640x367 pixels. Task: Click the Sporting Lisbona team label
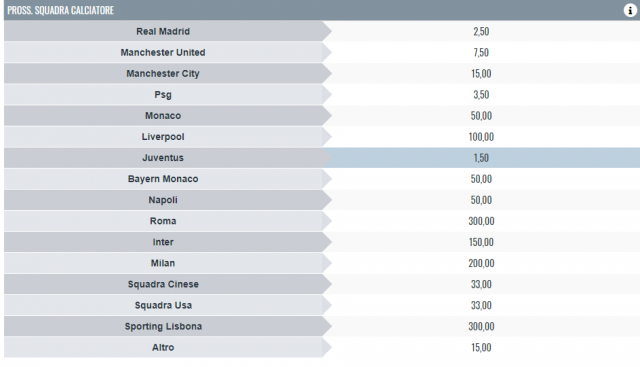(163, 327)
